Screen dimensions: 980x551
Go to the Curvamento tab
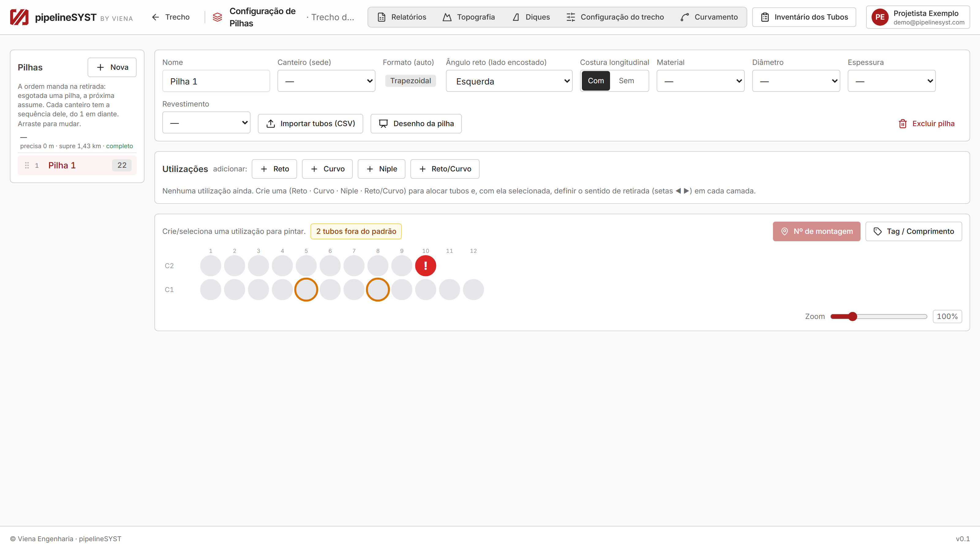[709, 17]
